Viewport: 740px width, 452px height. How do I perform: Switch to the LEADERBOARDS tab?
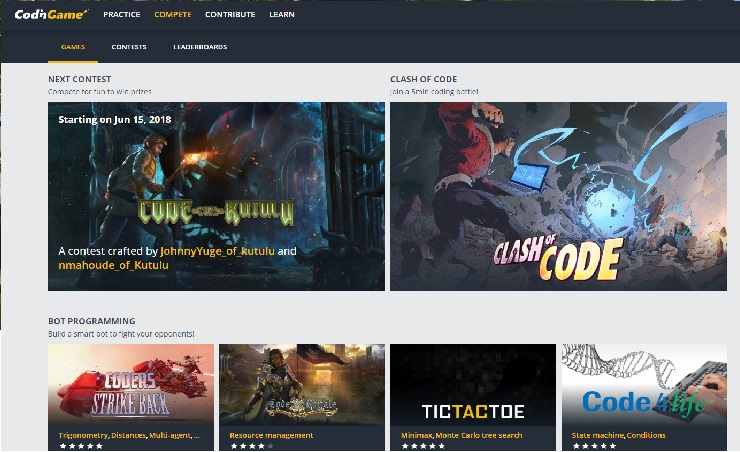pos(200,47)
